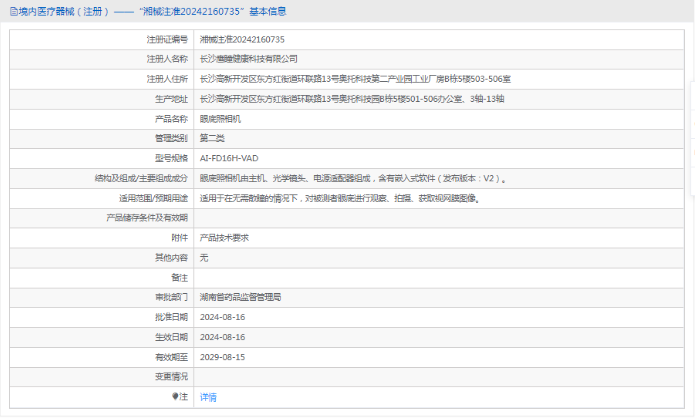Click the 无 value in 其他内容 row

click(x=204, y=258)
